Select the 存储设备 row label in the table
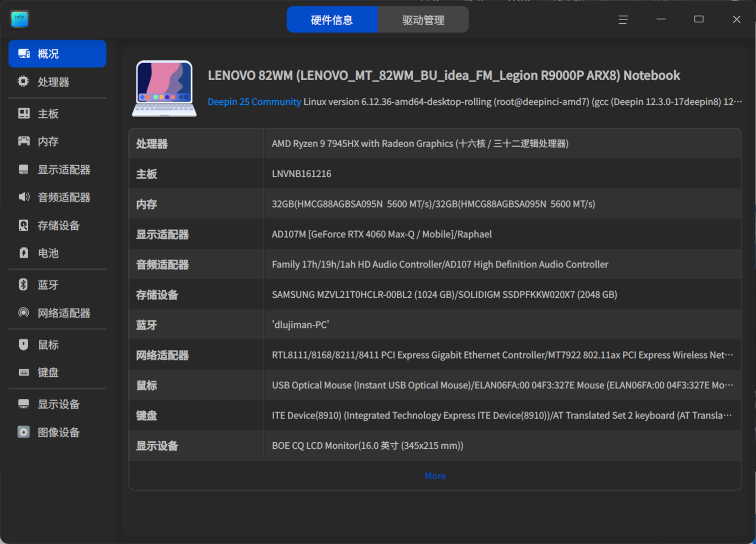The width and height of the screenshot is (756, 544). pyautogui.click(x=157, y=295)
